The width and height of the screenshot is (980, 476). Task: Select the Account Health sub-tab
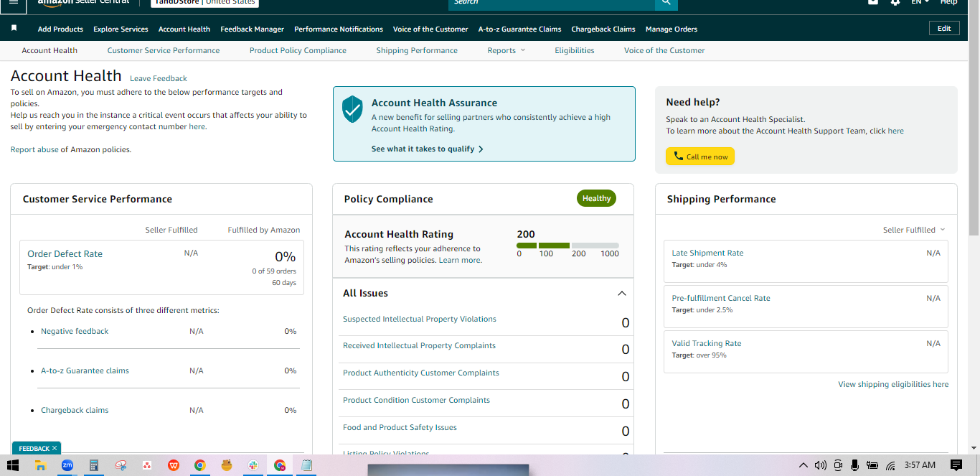[x=50, y=50]
